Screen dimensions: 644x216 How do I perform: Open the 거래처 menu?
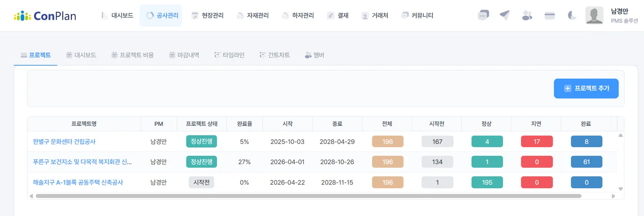(x=375, y=16)
